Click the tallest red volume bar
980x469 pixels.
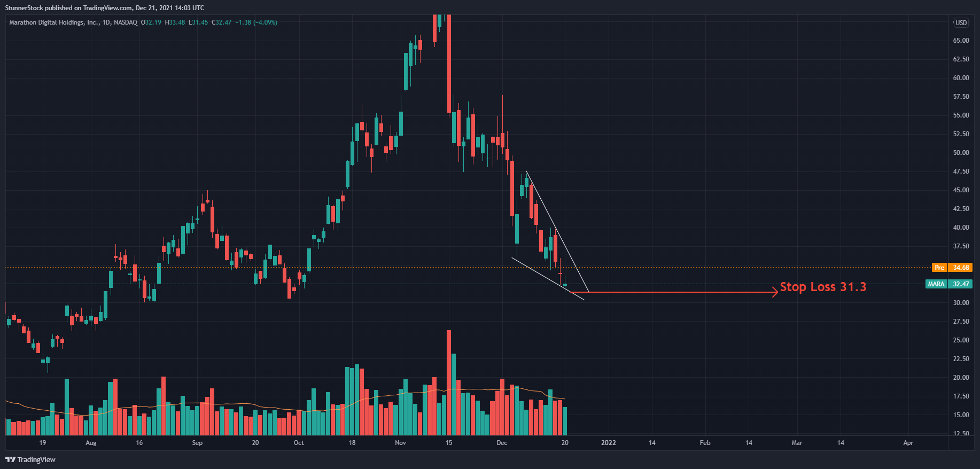coord(449,382)
